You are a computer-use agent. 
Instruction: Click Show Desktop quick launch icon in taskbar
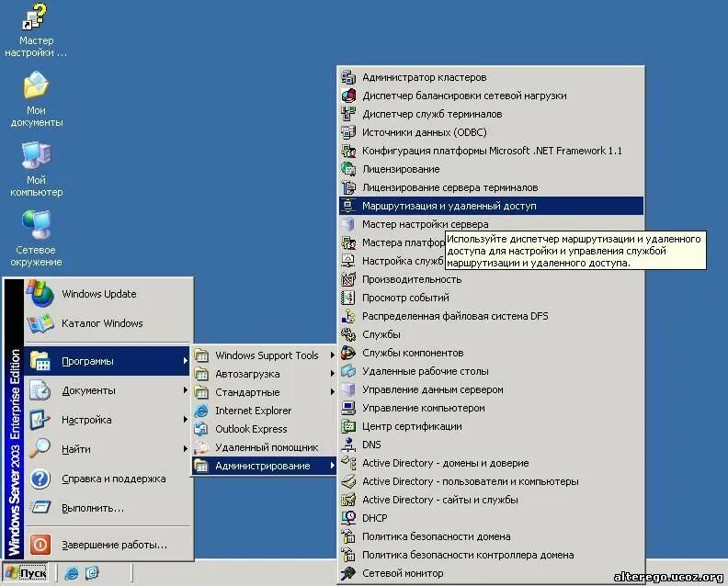(92, 573)
